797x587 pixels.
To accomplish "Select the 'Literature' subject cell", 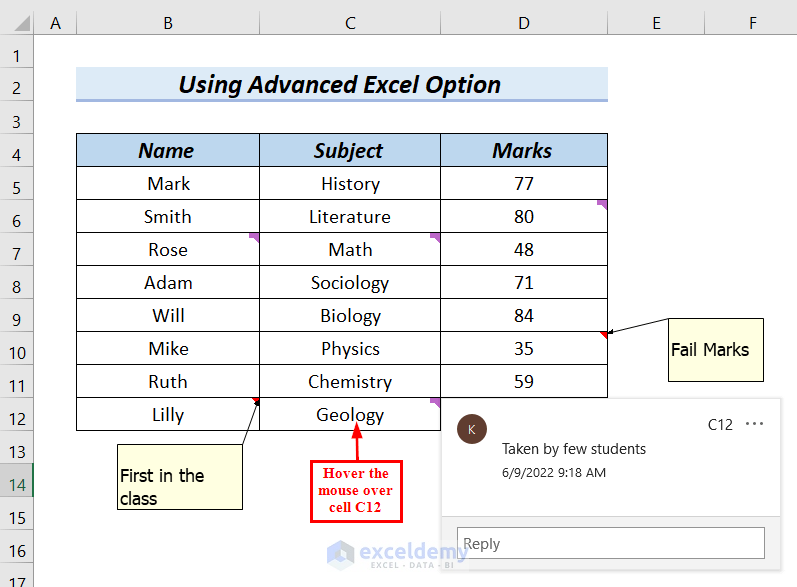I will pos(350,217).
